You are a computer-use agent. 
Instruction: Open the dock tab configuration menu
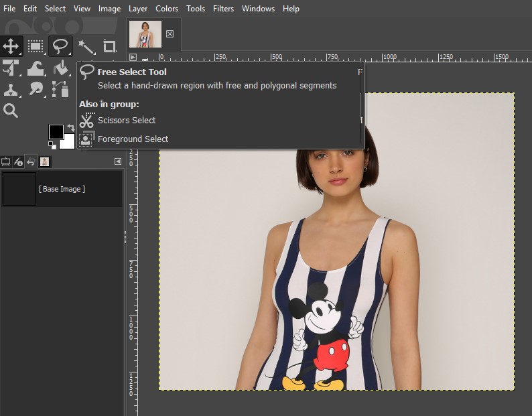118,161
